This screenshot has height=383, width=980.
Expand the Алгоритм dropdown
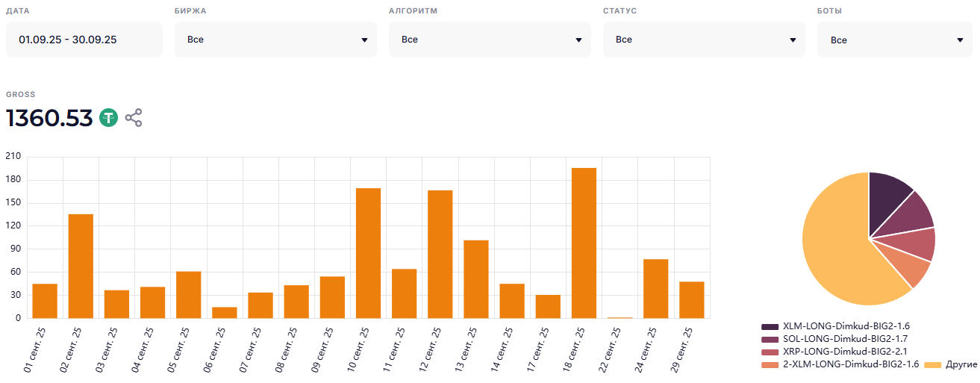(490, 40)
